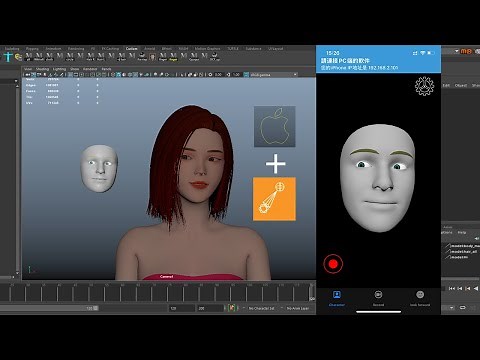Open the sRGB gamma view transform dropdown

point(274,75)
